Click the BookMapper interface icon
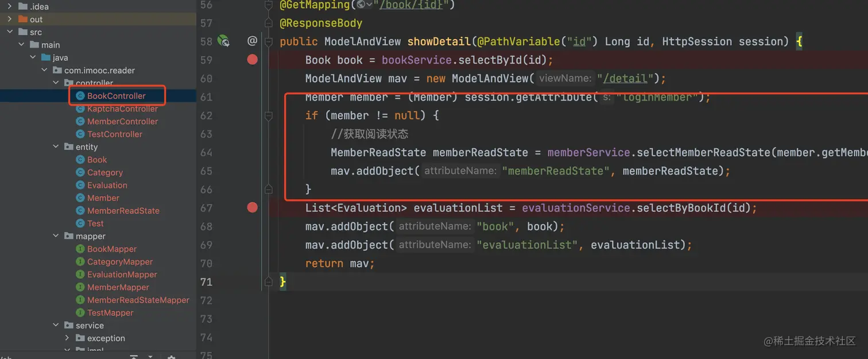The image size is (868, 359). point(80,249)
